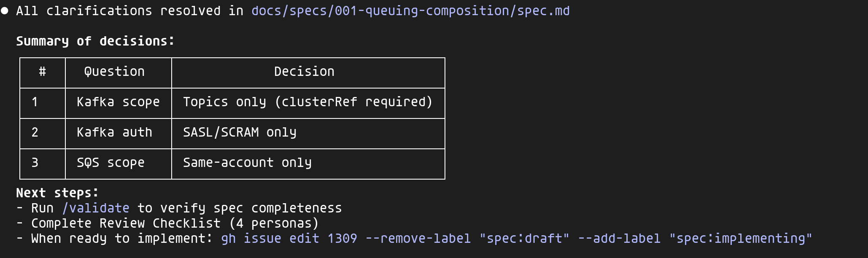This screenshot has height=258, width=868.
Task: Click row number 2 in table
Action: point(35,132)
